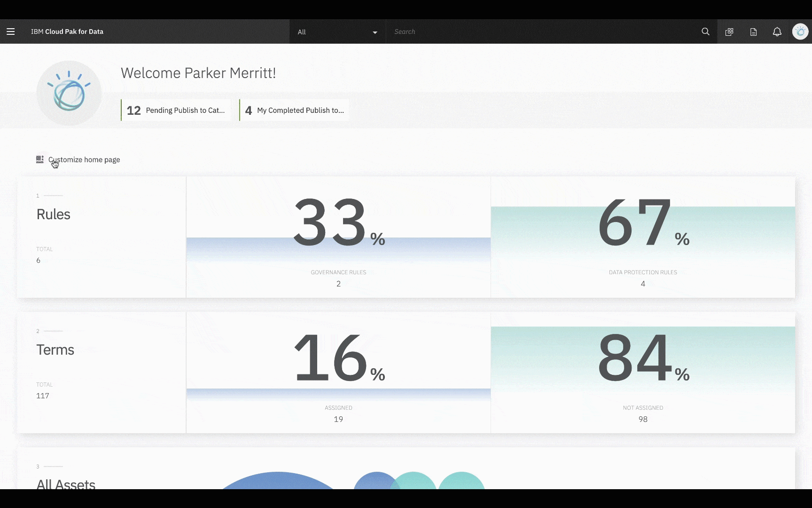This screenshot has height=508, width=812.
Task: Select the 67% Data Protection Rules tile
Action: 643,237
